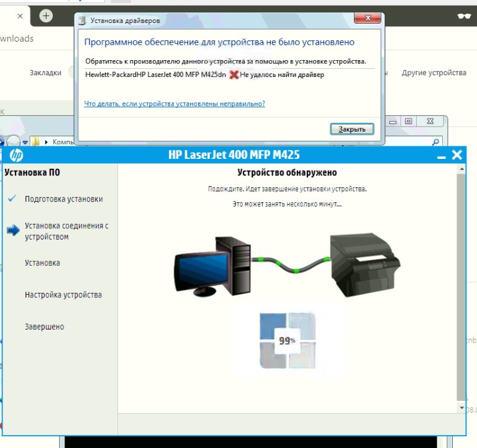Click the 'Устройство обнаружено' heading
The image size is (477, 448).
(x=287, y=172)
